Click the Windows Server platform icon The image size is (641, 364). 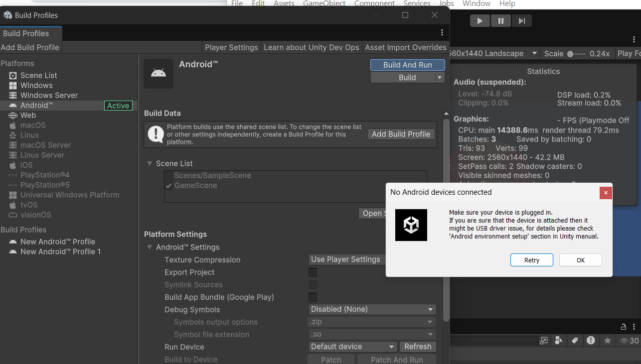(12, 95)
